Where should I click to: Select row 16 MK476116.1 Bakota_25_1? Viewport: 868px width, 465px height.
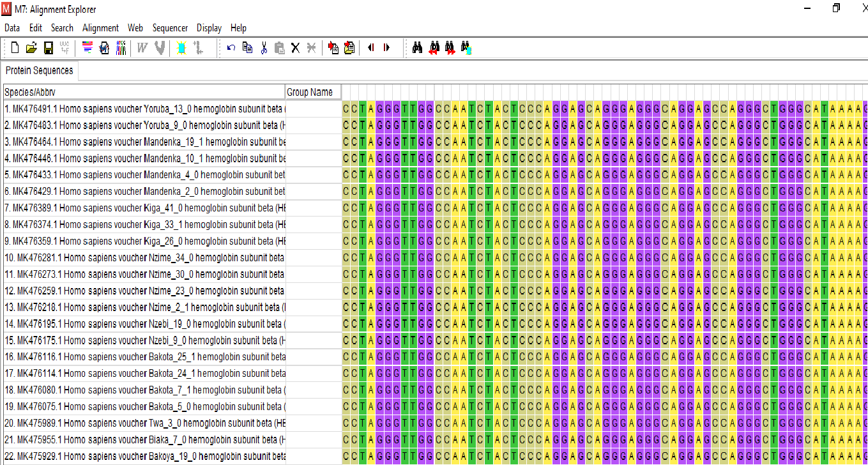coord(144,357)
